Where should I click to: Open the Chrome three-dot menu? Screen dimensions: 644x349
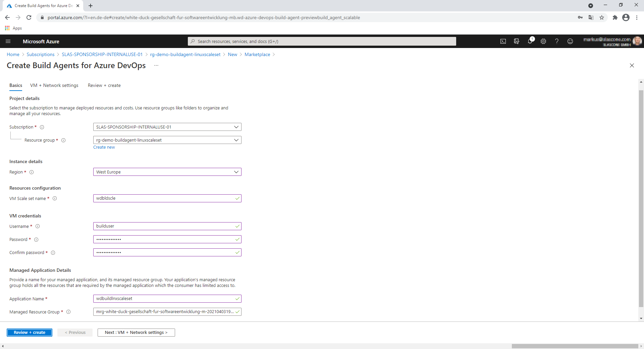637,17
